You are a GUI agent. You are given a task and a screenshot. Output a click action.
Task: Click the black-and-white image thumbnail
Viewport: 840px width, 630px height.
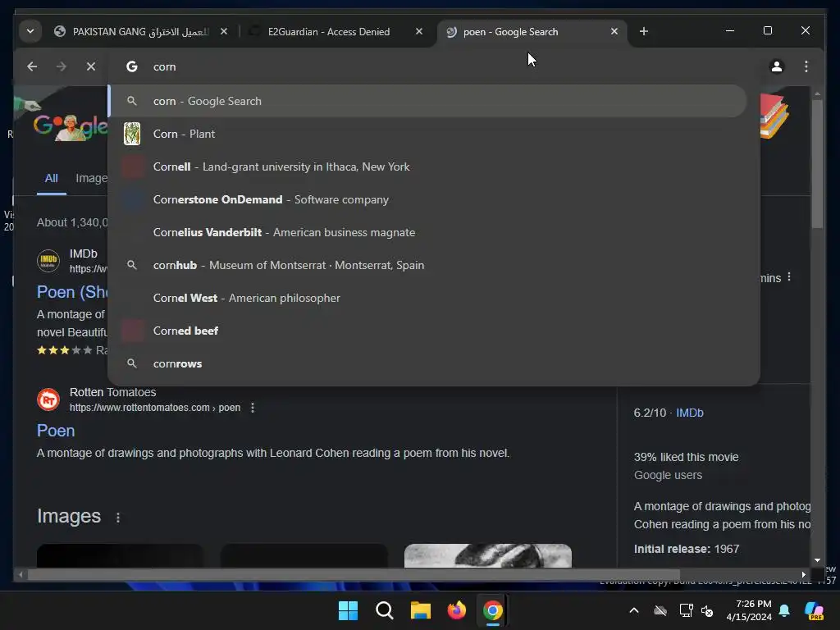click(488, 555)
